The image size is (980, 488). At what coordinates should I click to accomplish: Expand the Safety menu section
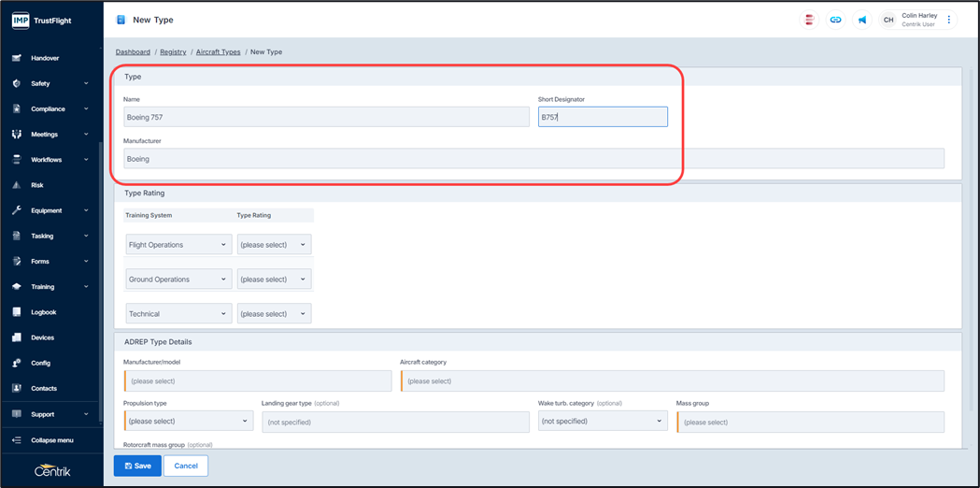point(51,83)
